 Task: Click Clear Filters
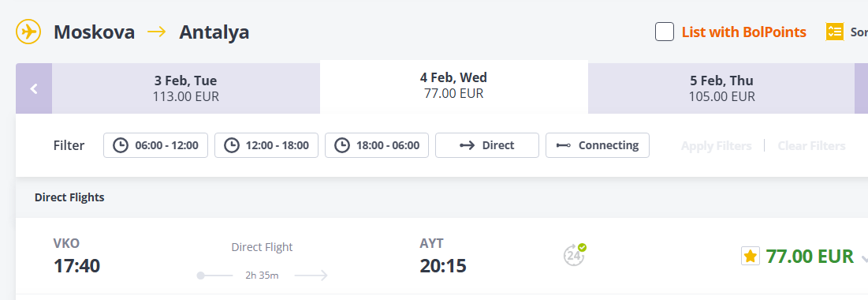pos(811,146)
